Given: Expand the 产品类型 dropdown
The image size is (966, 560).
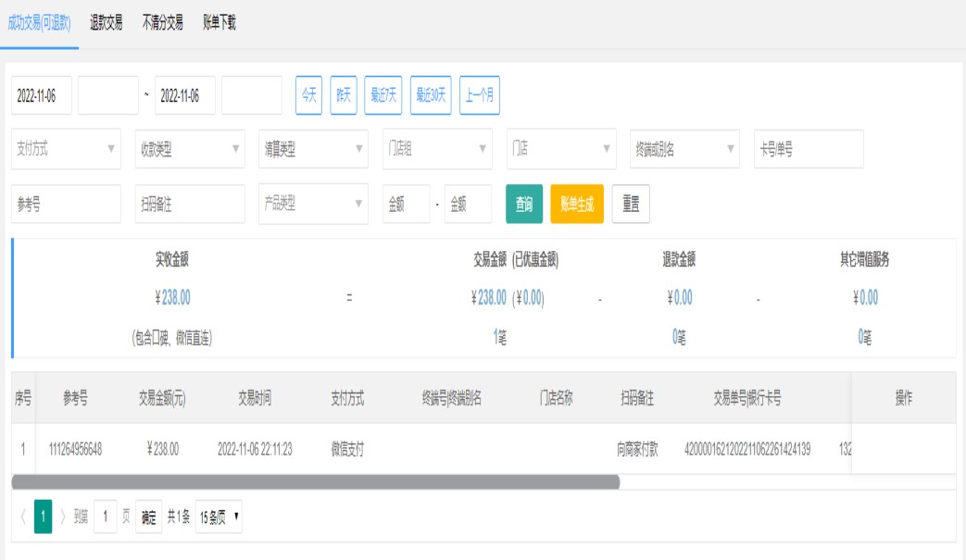Looking at the screenshot, I should pyautogui.click(x=313, y=205).
